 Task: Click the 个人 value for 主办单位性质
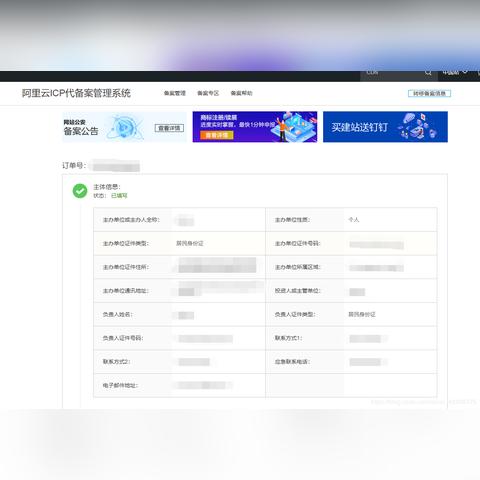[354, 220]
